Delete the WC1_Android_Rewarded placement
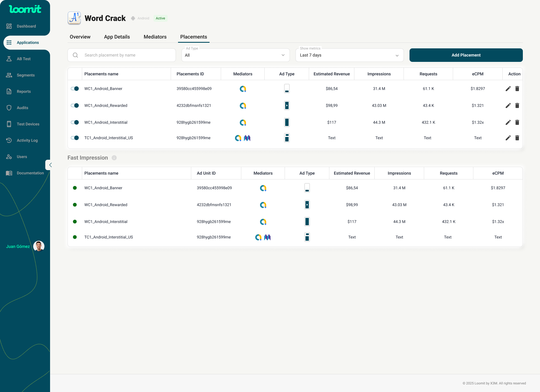This screenshot has height=392, width=540. pos(517,105)
